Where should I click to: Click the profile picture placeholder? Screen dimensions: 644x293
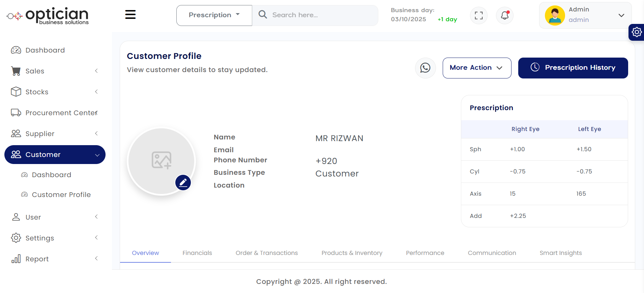point(161,160)
